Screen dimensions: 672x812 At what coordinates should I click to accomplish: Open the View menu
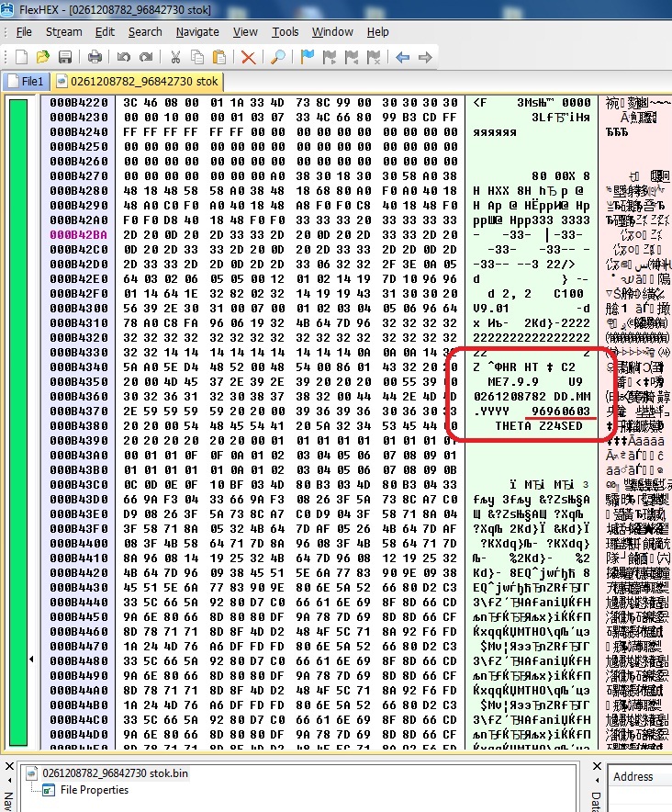point(245,31)
